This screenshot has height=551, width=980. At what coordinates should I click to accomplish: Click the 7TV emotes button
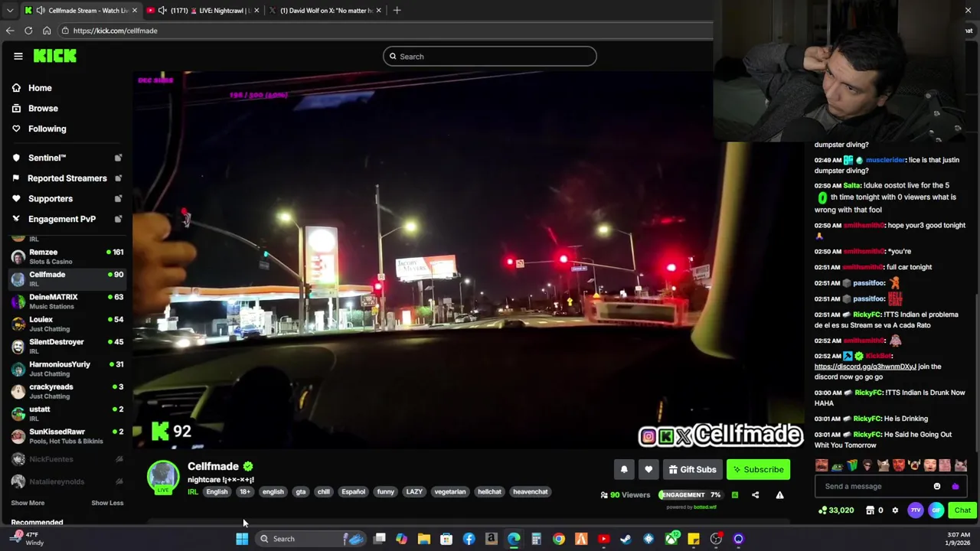coord(916,510)
